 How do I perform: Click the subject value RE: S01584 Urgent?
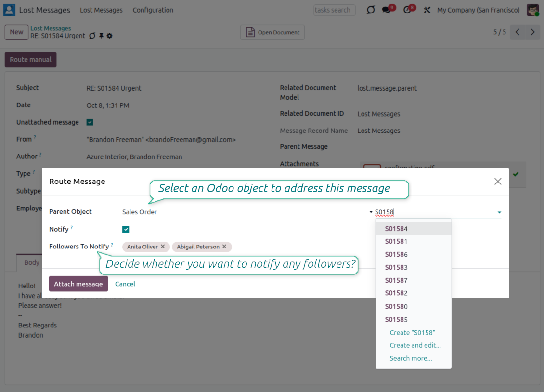114,88
